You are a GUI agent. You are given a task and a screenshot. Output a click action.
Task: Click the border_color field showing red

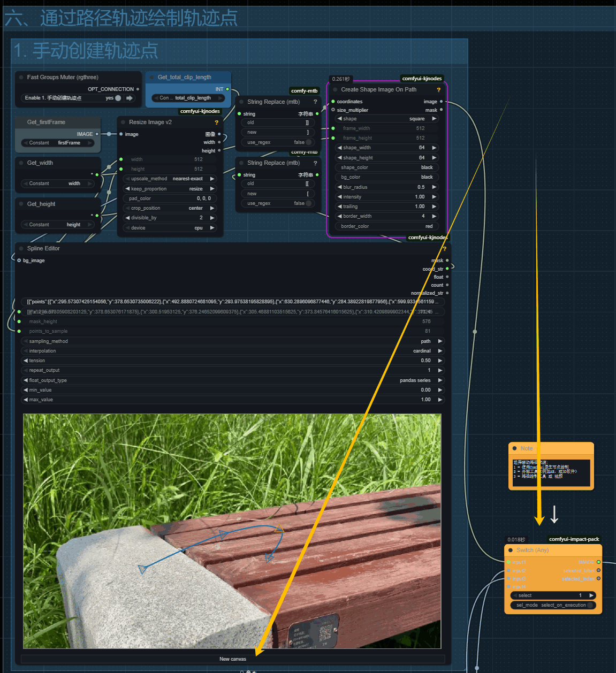click(x=386, y=226)
